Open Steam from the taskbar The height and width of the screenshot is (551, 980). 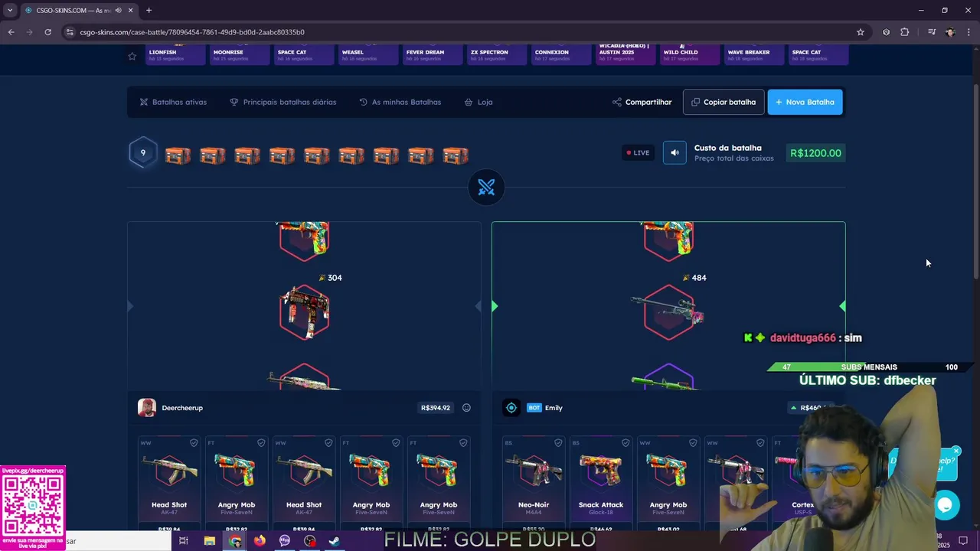click(335, 541)
